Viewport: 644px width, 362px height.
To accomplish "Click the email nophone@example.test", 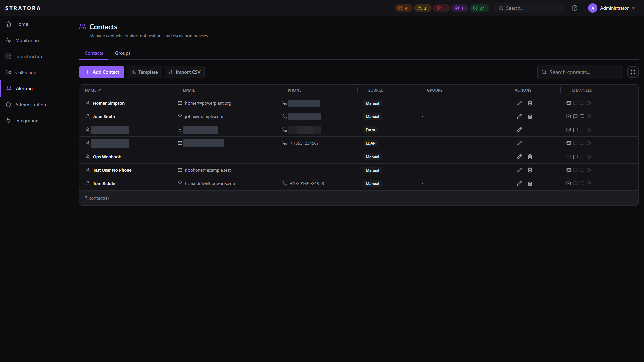I will coord(208,170).
